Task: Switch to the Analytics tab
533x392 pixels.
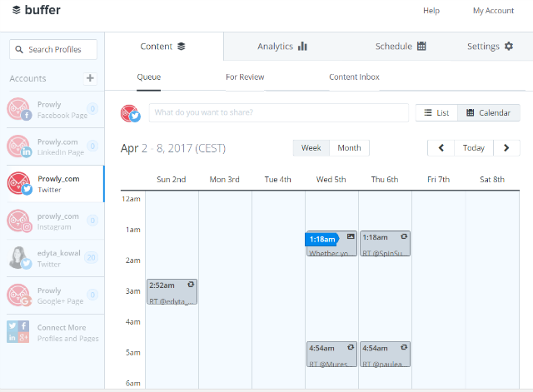Action: coord(282,47)
